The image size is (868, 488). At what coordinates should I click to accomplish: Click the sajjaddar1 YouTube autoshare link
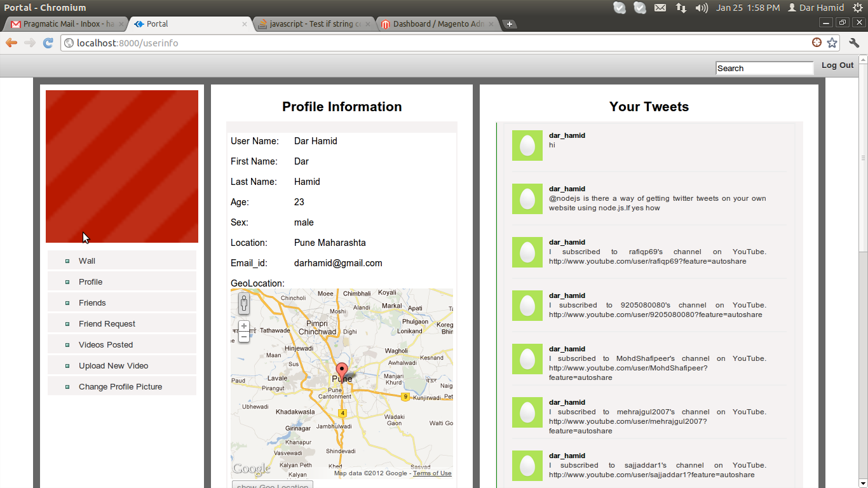coord(652,475)
